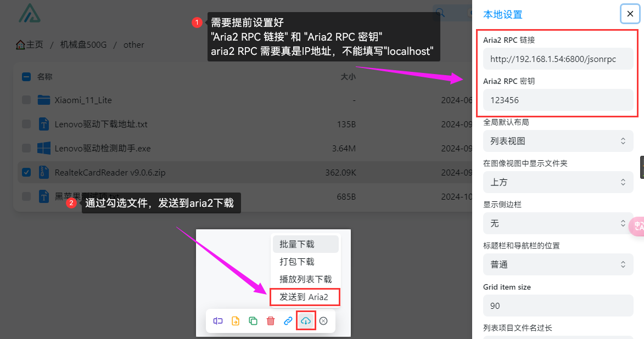Image resolution: width=644 pixels, height=339 pixels.
Task: Open the 标题栏和导航栏的位置 dropdown showing 普通
Action: point(558,265)
